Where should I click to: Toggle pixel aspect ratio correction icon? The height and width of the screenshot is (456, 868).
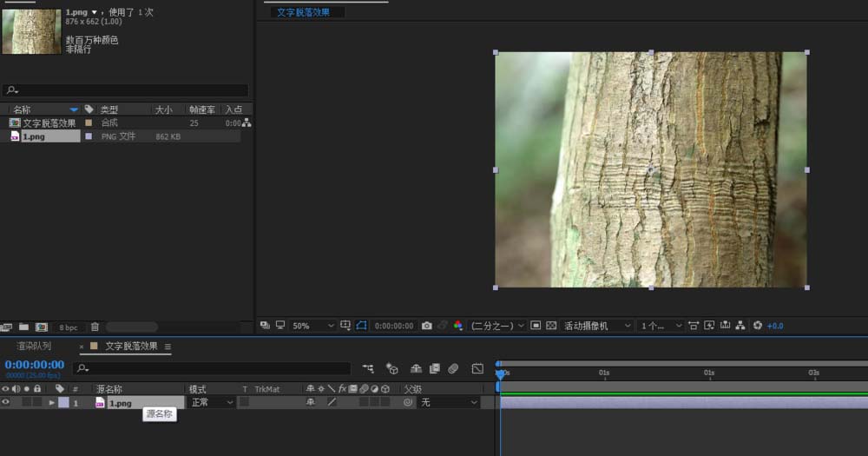coord(694,326)
